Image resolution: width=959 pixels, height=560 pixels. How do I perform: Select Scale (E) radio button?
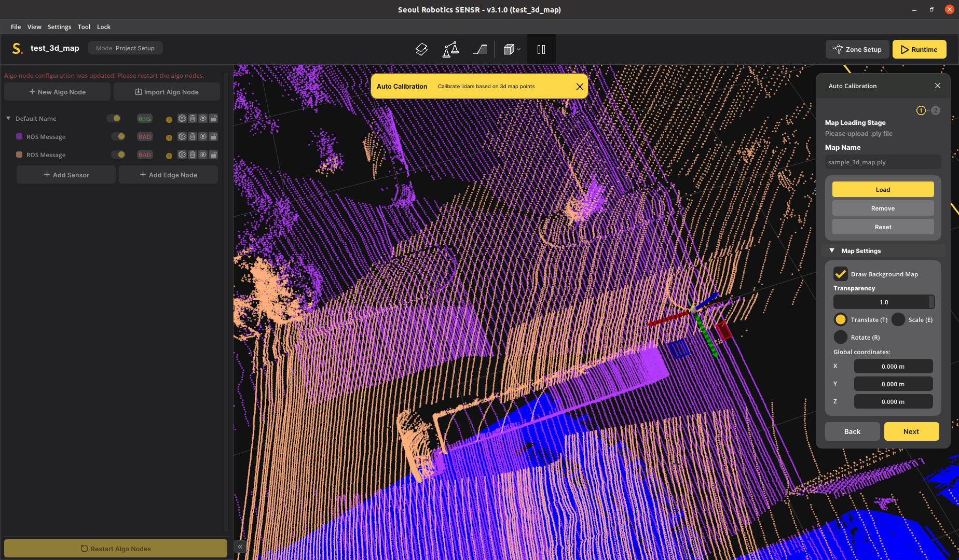[898, 319]
